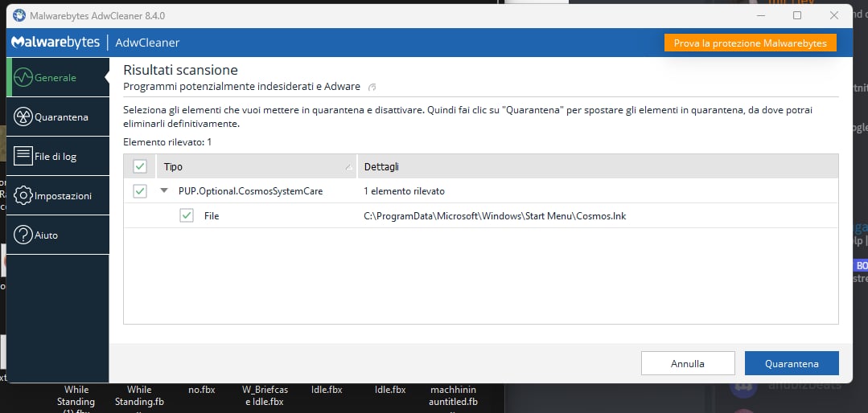Click the Dettagli column header

[x=598, y=166]
